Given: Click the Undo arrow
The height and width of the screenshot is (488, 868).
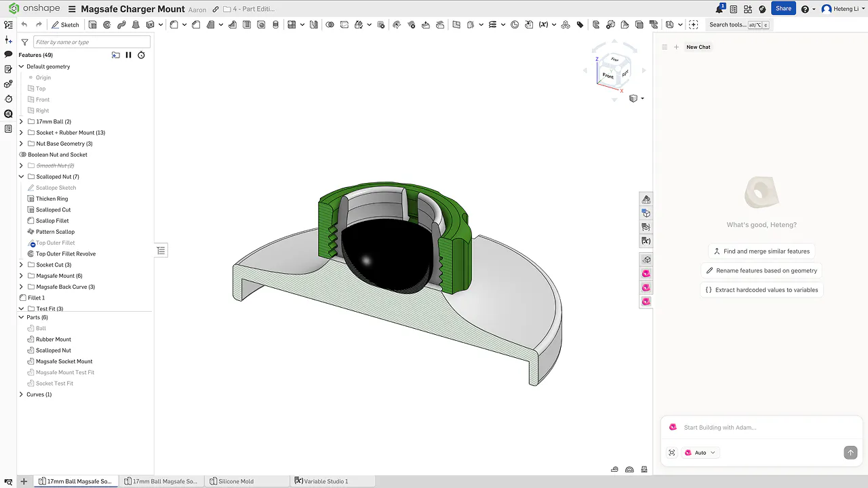Looking at the screenshot, I should click(x=24, y=24).
